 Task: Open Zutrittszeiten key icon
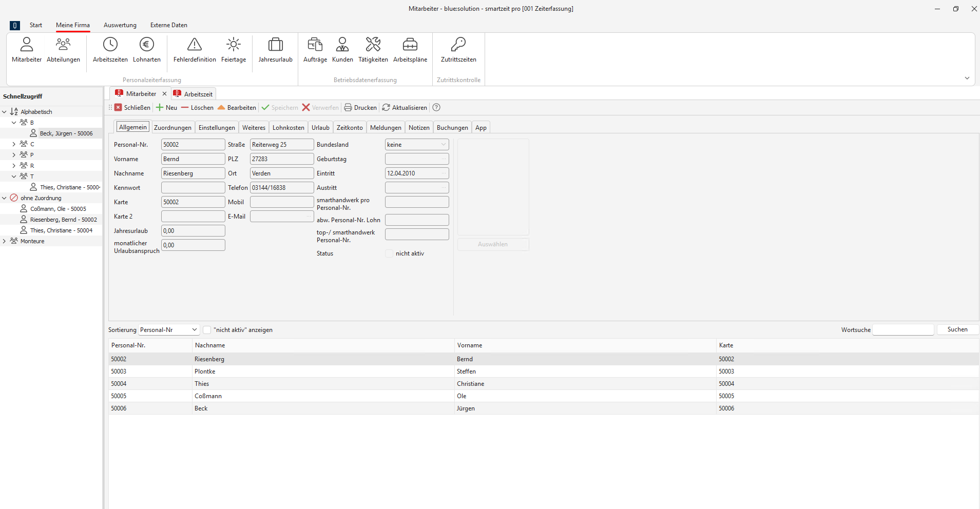pos(458,50)
